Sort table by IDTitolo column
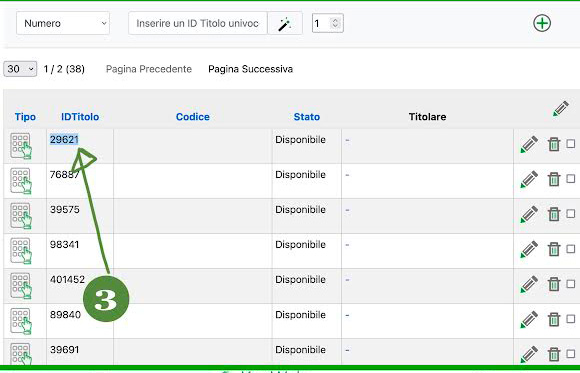Screen dimensions: 580x373 pos(80,117)
